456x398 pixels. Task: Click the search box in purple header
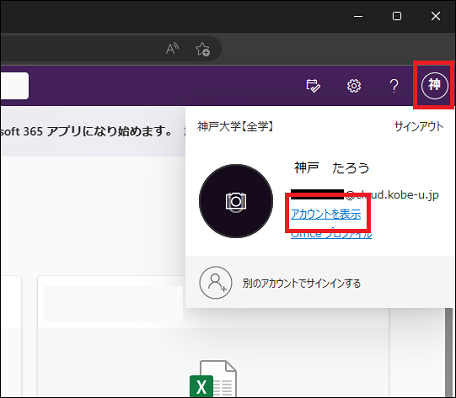click(x=14, y=86)
